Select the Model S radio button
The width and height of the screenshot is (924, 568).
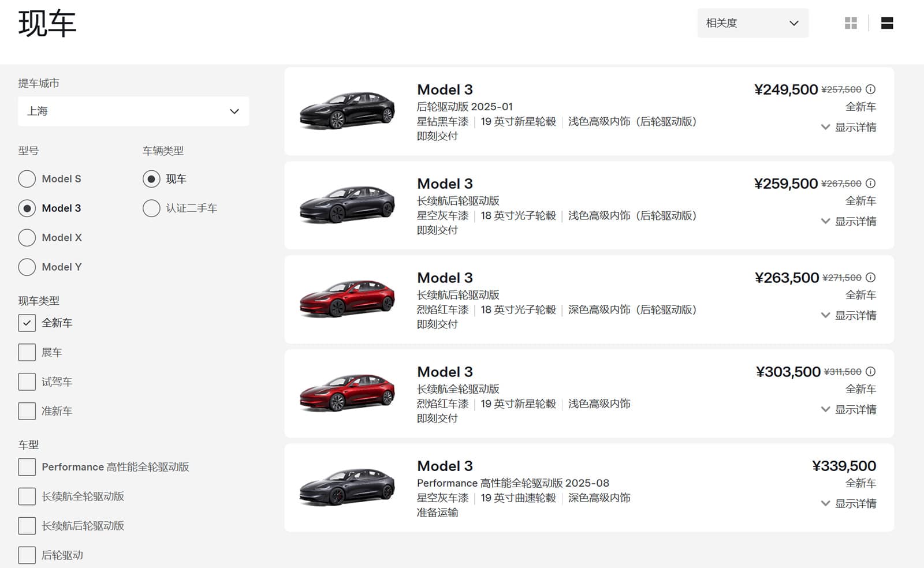(27, 179)
